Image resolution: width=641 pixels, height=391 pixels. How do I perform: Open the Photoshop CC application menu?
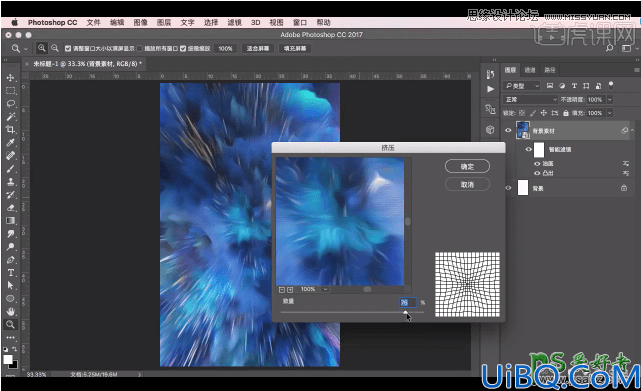(x=52, y=22)
